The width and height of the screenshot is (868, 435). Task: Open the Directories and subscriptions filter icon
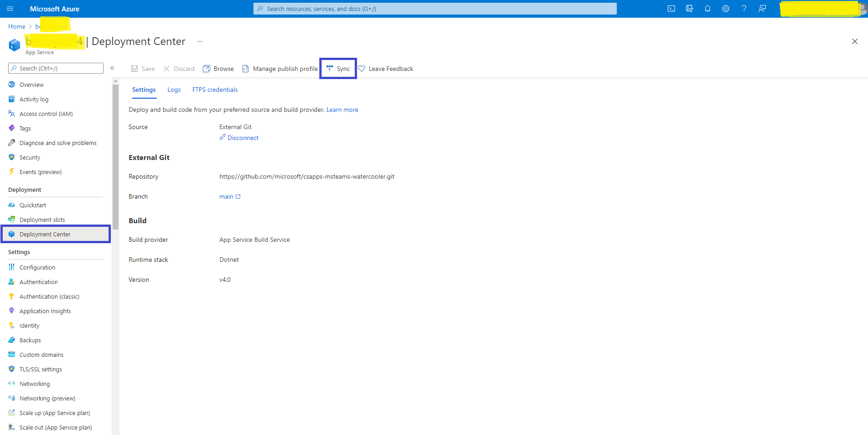pyautogui.click(x=689, y=9)
